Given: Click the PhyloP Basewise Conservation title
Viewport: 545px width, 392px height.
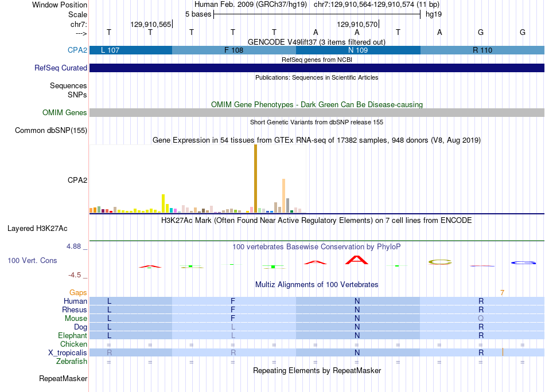Looking at the screenshot, I should pyautogui.click(x=317, y=246).
